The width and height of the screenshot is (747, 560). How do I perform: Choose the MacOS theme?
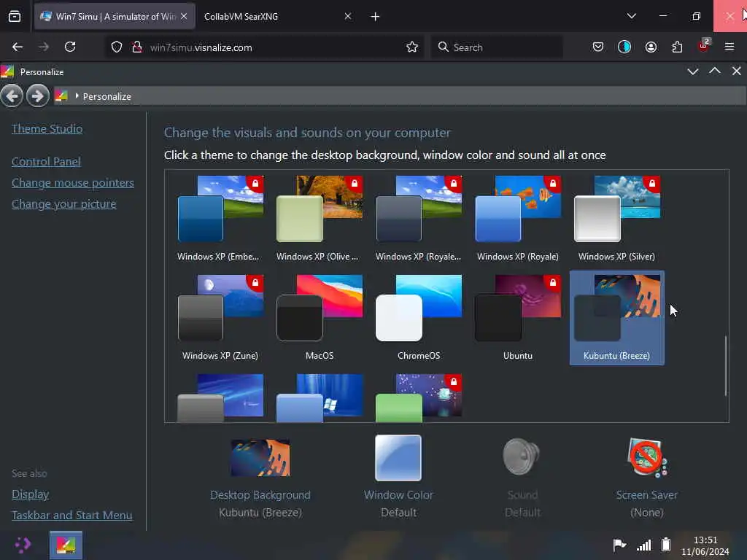click(x=320, y=318)
